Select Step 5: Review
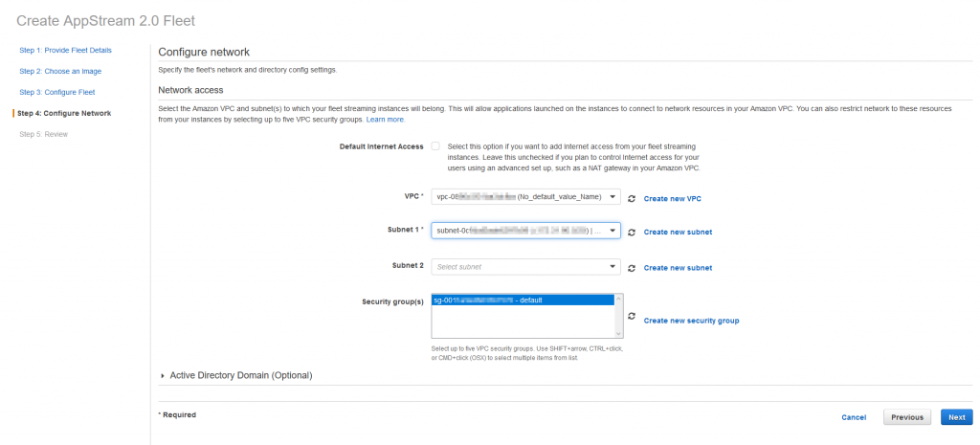Image resolution: width=980 pixels, height=445 pixels. 43,134
